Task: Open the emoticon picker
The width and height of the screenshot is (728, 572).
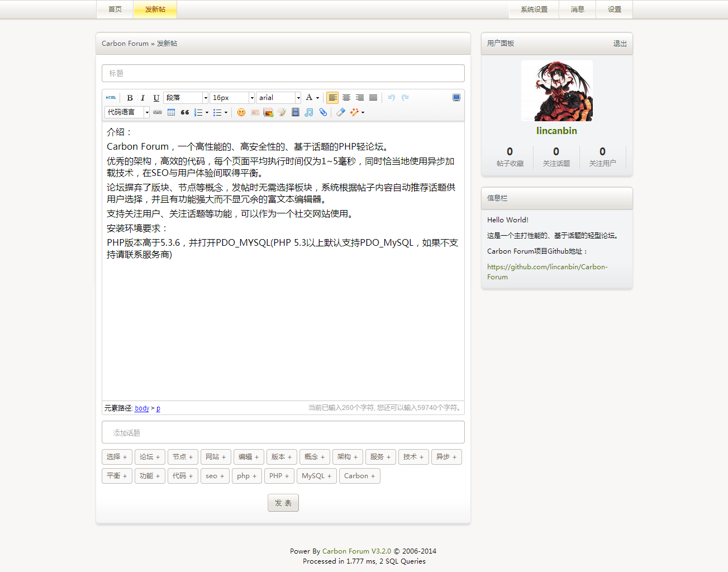Action: tap(241, 112)
